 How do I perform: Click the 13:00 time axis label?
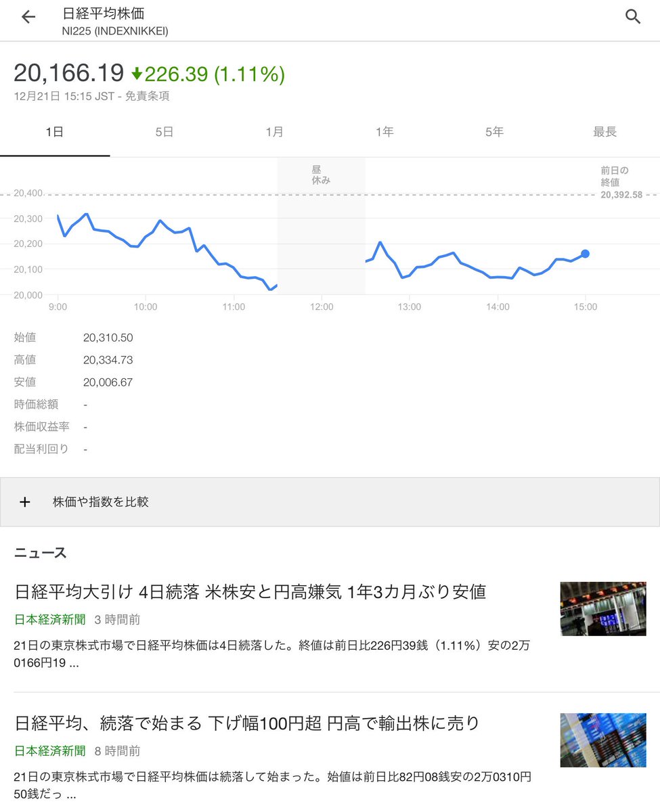(x=410, y=307)
